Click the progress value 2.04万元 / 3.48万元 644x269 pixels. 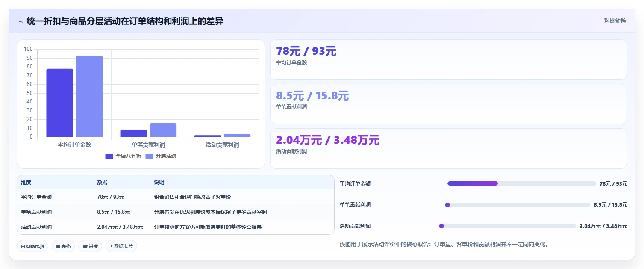click(603, 226)
